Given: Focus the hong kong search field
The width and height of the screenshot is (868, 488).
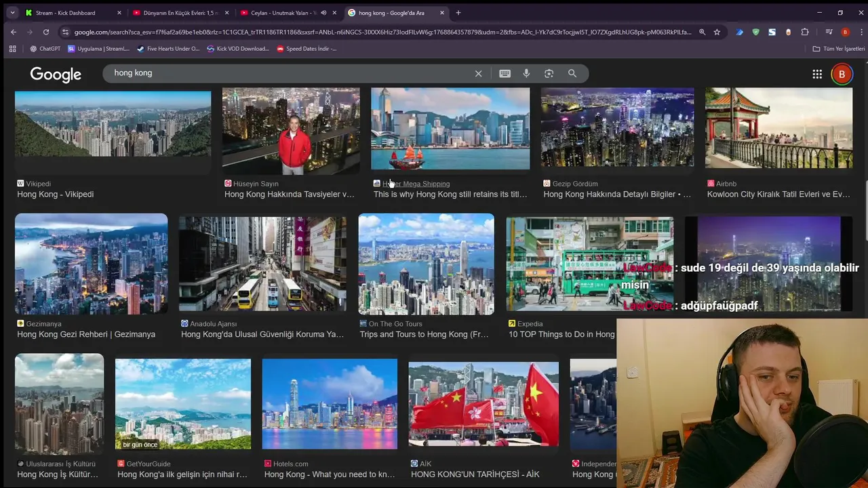Looking at the screenshot, I should pos(290,73).
